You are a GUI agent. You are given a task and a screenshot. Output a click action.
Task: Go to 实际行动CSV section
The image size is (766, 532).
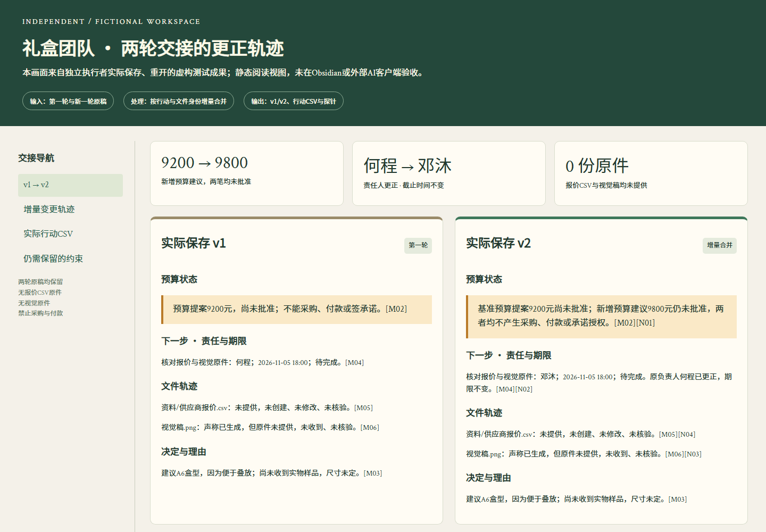click(70, 234)
